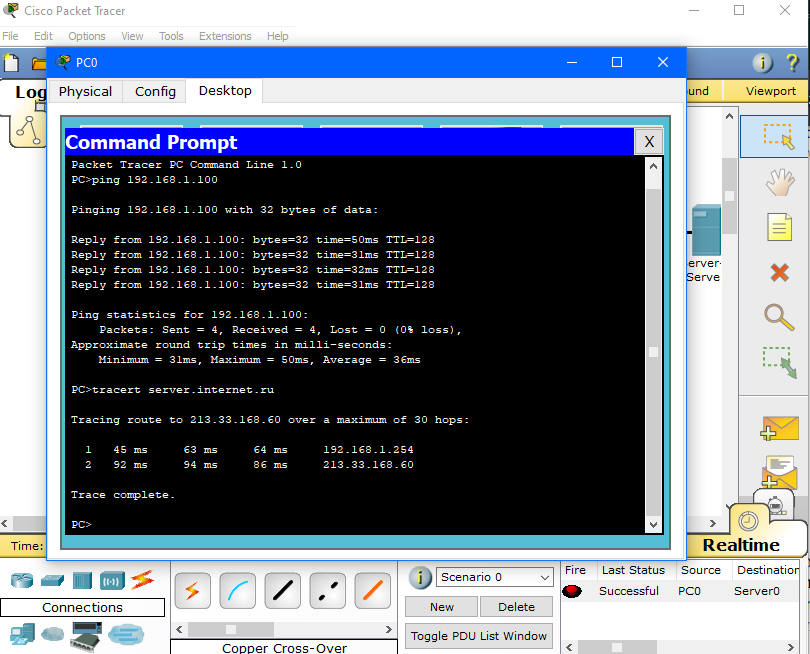Screen dimensions: 810x654
Task: Click the Add Complex PDU envelope icon
Action: tap(780, 472)
